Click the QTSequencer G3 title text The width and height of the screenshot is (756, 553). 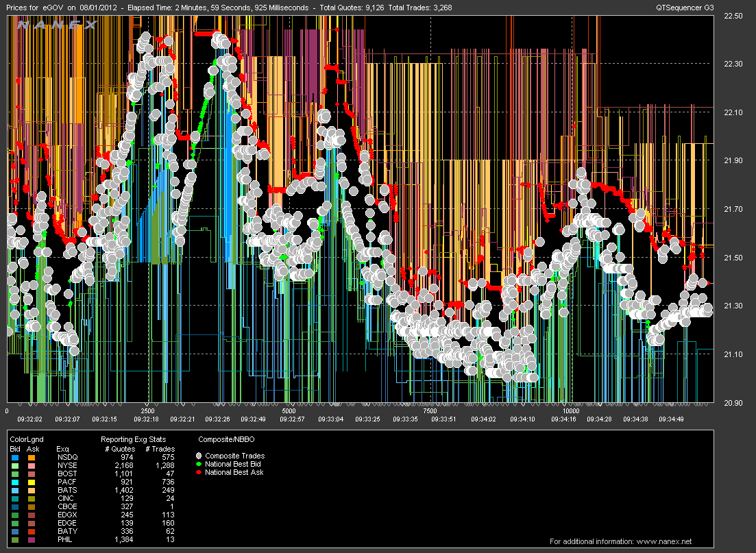(x=685, y=8)
